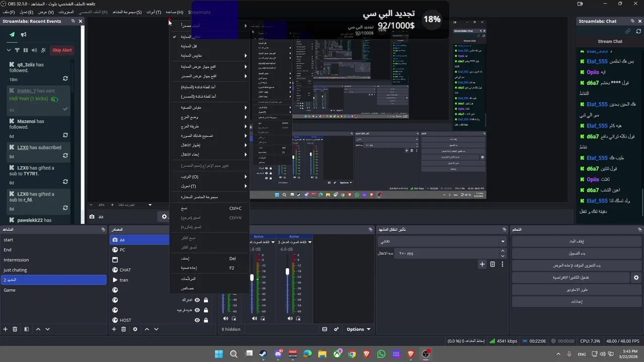The height and width of the screenshot is (362, 644).
Task: Open the audio mixer Options dropdown
Action: pyautogui.click(x=358, y=329)
